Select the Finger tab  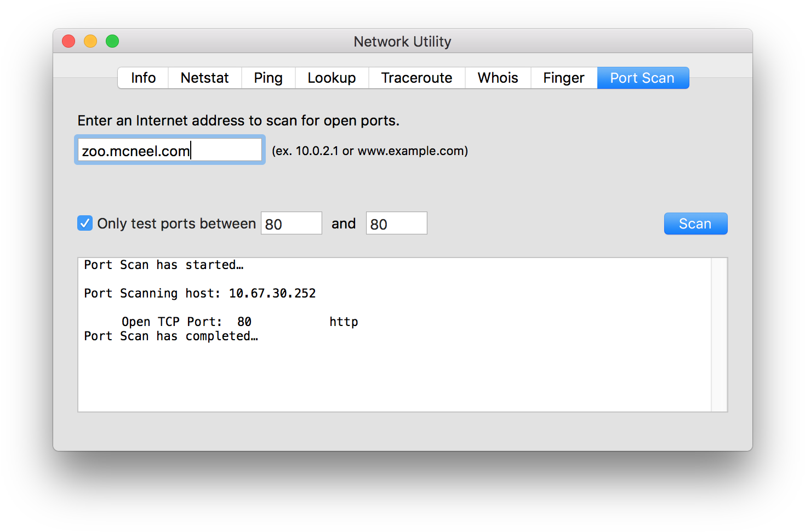pos(563,78)
